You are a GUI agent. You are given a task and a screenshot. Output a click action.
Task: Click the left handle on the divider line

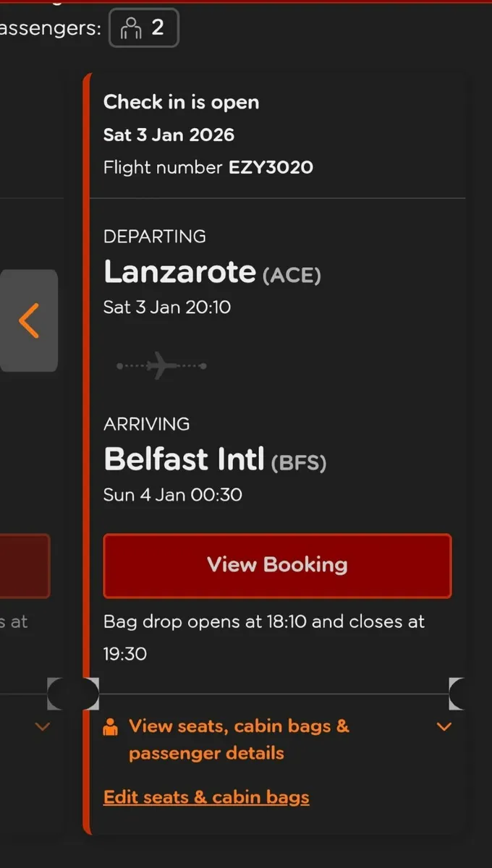72,693
